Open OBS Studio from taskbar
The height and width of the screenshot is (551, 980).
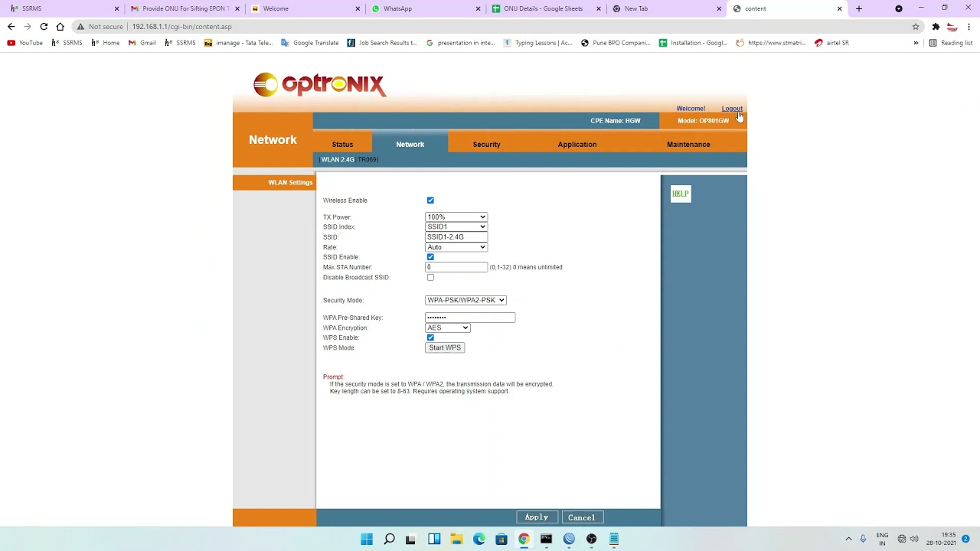591,539
